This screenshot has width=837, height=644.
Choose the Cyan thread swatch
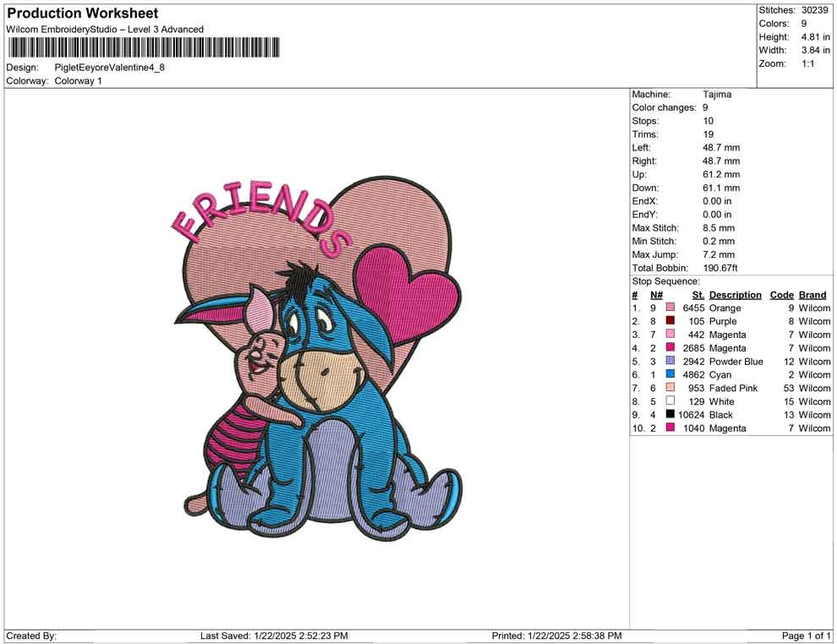(x=670, y=374)
